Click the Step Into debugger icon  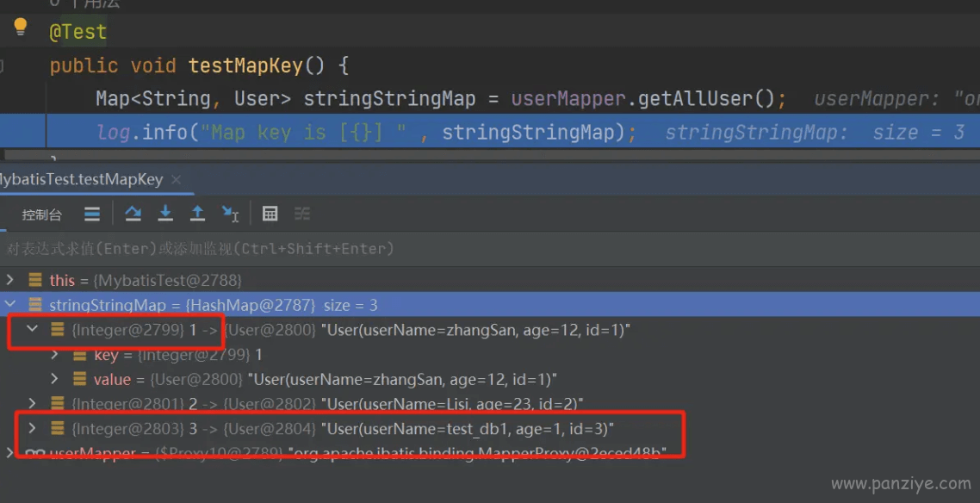165,214
